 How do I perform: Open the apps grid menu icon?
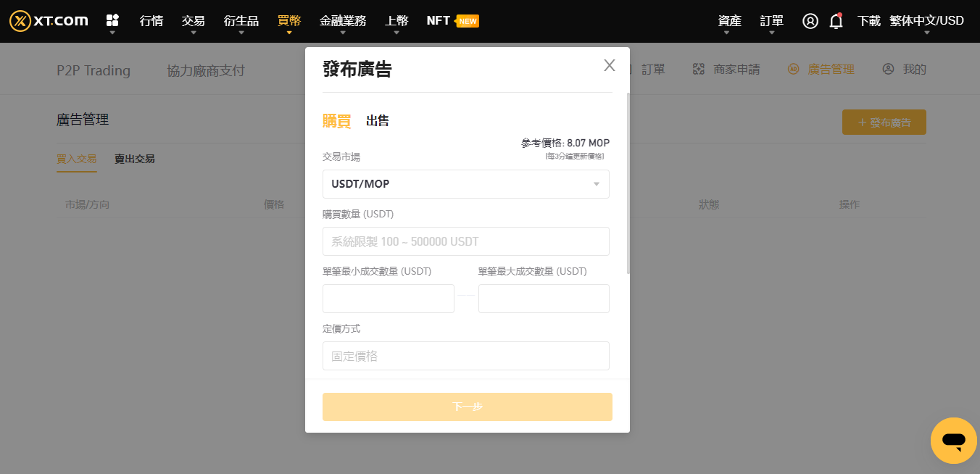tap(112, 20)
